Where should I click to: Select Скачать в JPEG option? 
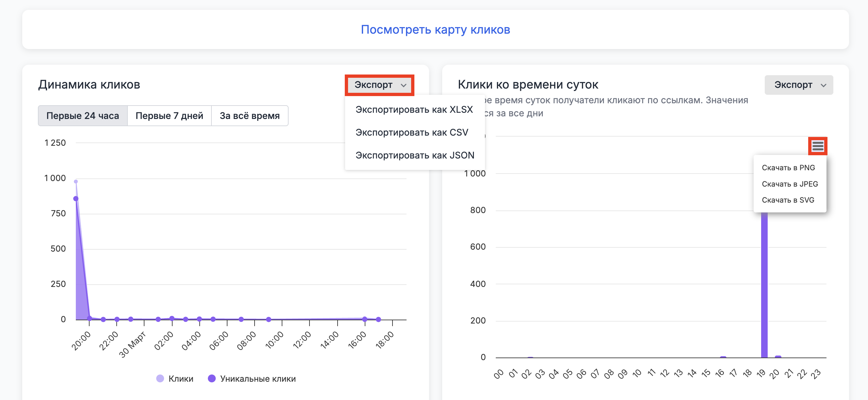[x=790, y=184]
